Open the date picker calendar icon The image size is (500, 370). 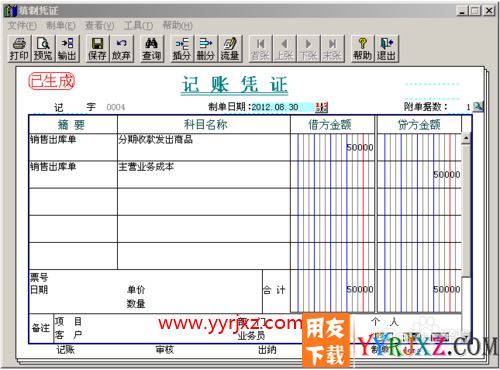(x=322, y=107)
